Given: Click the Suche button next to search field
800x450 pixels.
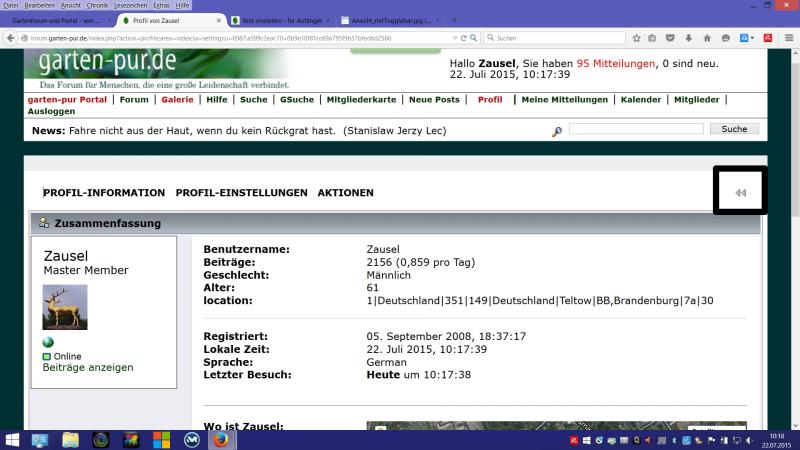Looking at the screenshot, I should coord(733,129).
